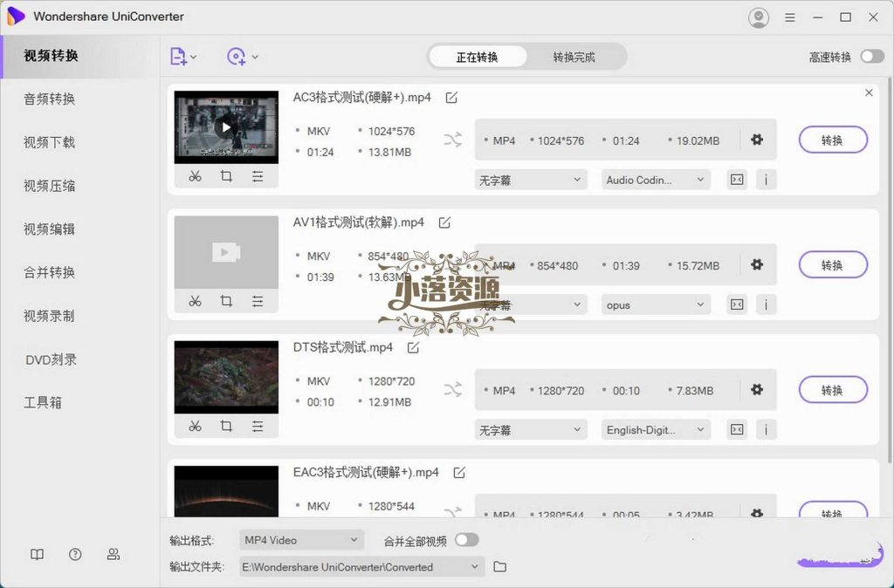894x588 pixels.
Task: Remove the AC3格式测试 item with X
Action: coord(869,92)
